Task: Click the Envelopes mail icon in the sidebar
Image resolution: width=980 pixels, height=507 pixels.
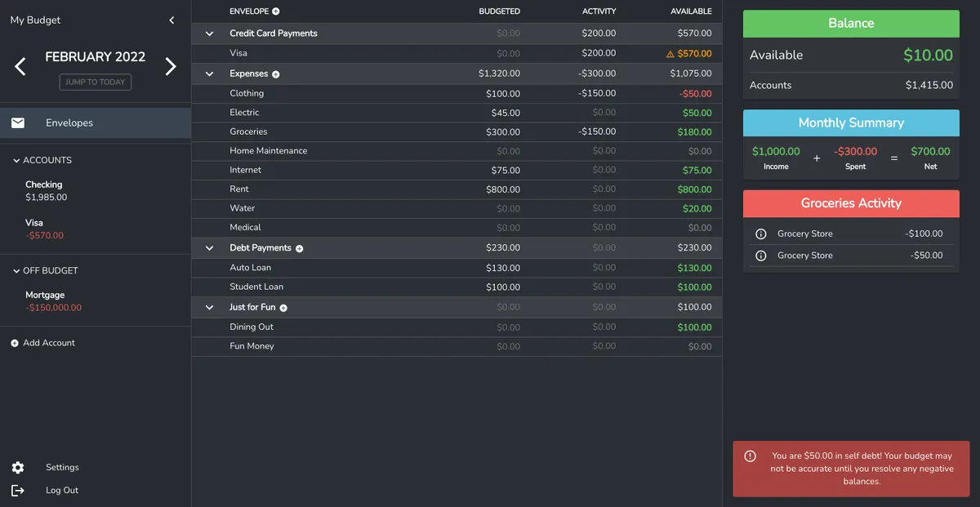Action: tap(18, 122)
